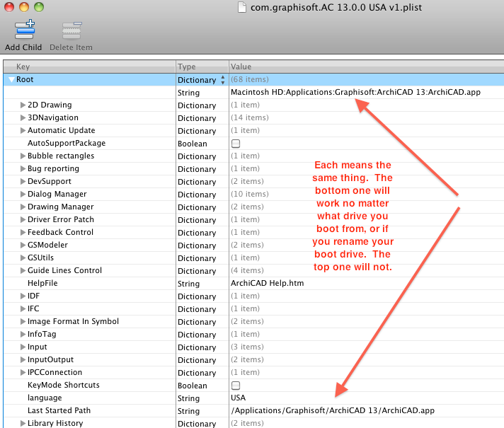Screen dimensions: 504x428
Task: Select the Last Started Path value
Action: pyautogui.click(x=333, y=410)
